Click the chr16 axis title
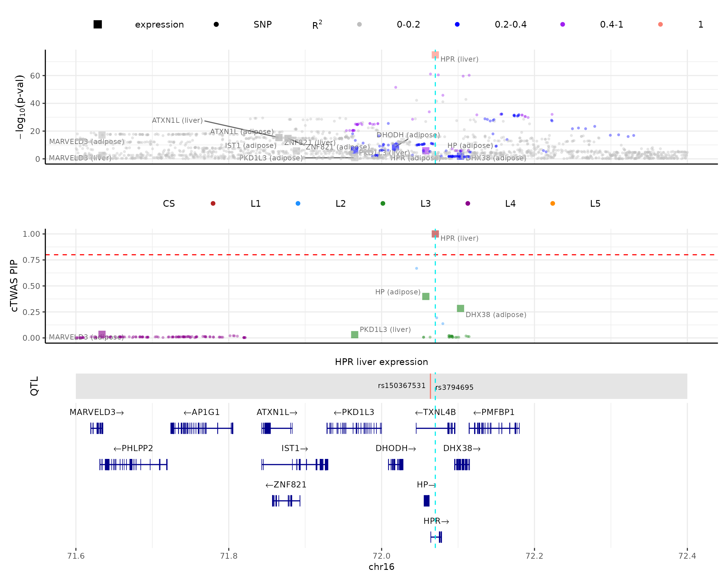728x582 pixels. tap(382, 567)
